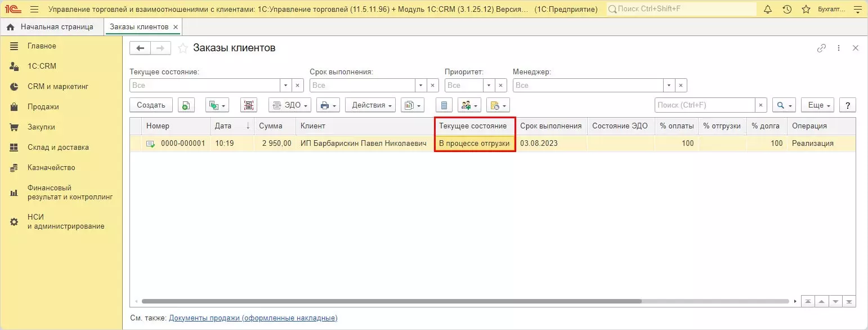868x330 pixels.
Task: Open the Еще dropdown menu
Action: pos(817,105)
